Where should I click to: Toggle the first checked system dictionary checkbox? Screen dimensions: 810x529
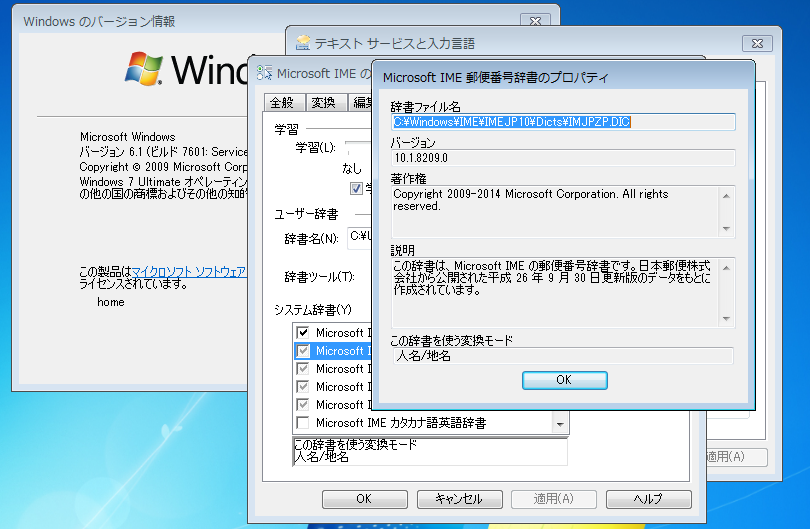[303, 333]
